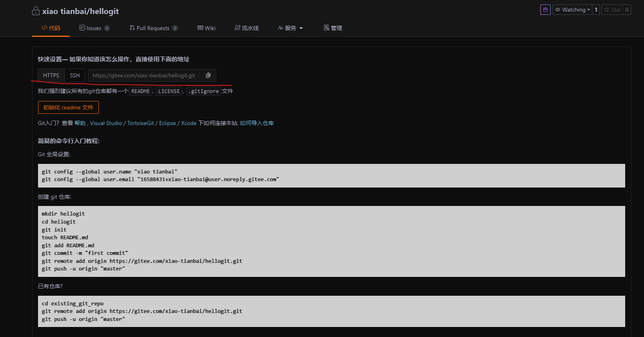Open the 管理 tab

tap(333, 28)
